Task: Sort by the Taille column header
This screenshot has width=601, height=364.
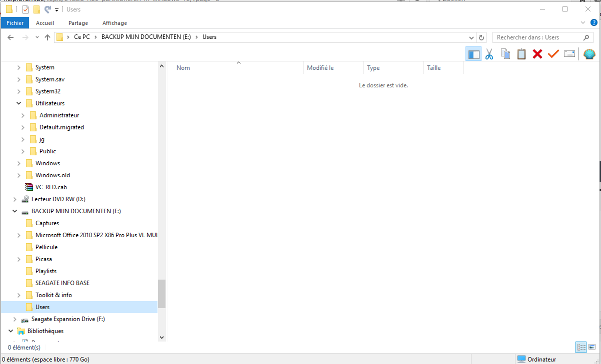Action: pyautogui.click(x=443, y=68)
